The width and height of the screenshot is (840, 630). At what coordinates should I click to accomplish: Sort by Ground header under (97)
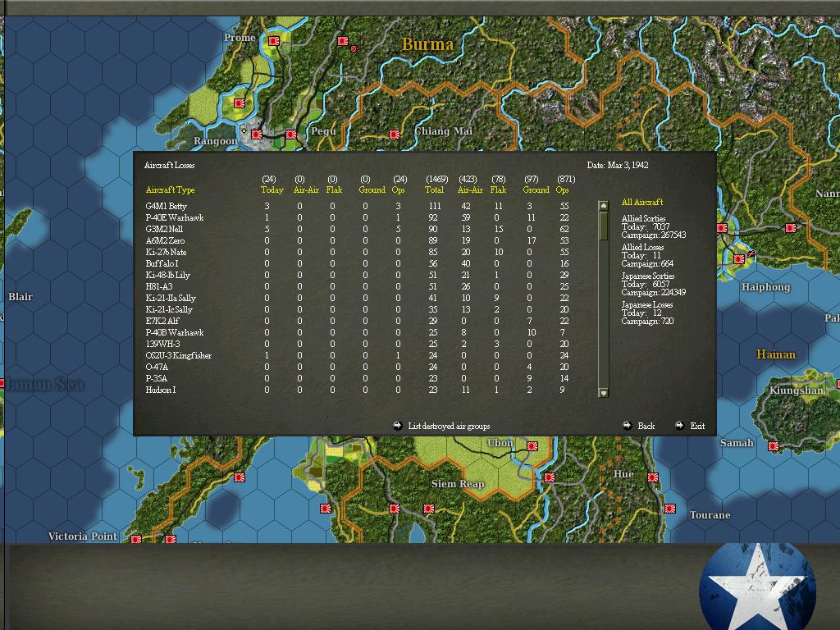coord(536,189)
